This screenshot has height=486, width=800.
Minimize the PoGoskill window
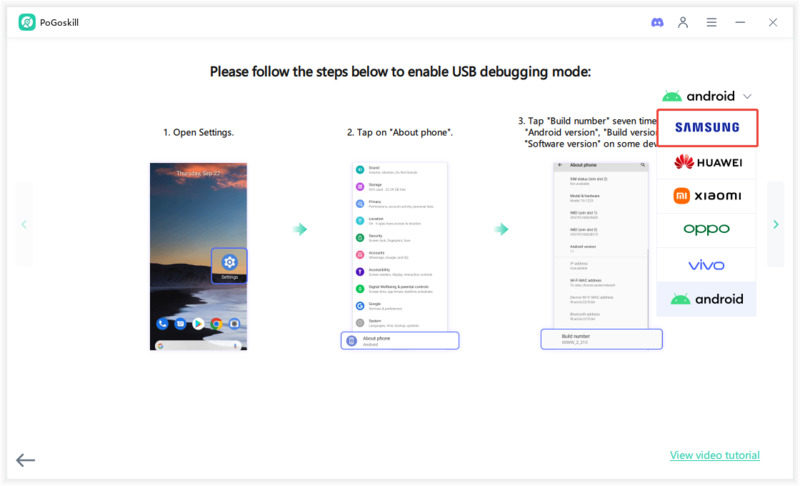point(740,22)
